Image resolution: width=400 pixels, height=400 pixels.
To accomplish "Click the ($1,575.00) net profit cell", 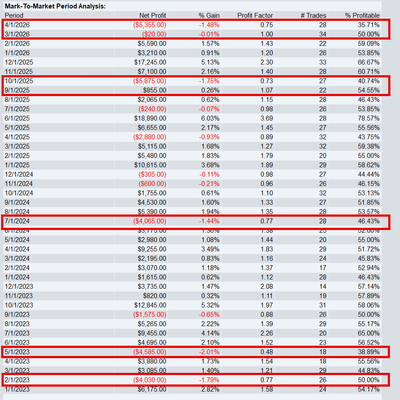I will pos(150,314).
